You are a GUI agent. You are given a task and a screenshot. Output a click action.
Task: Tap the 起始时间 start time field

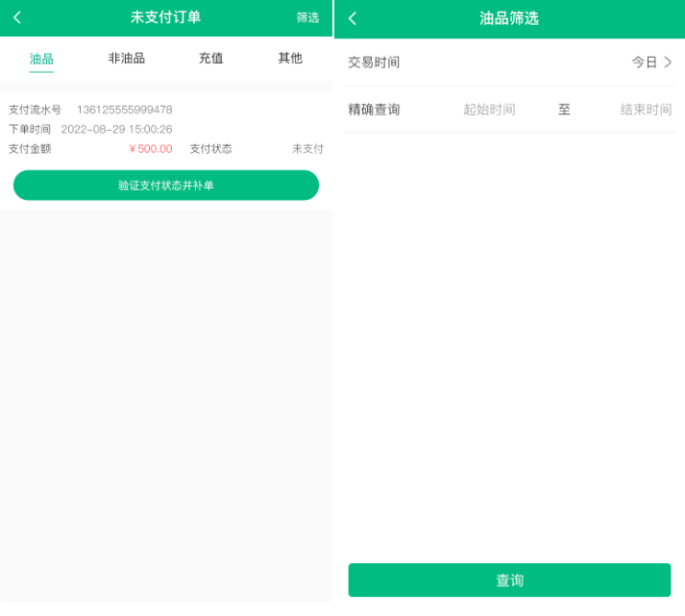pos(489,110)
